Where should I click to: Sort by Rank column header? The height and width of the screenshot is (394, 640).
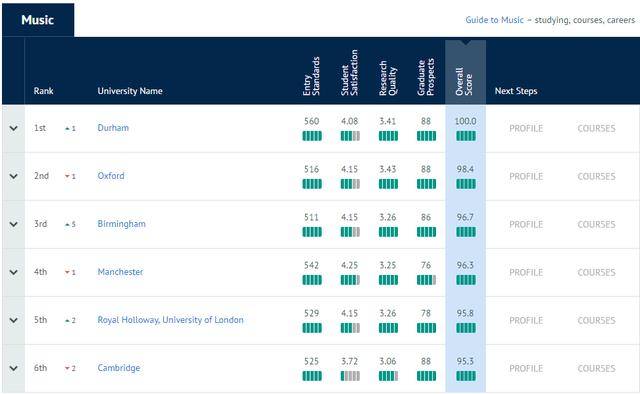(43, 91)
